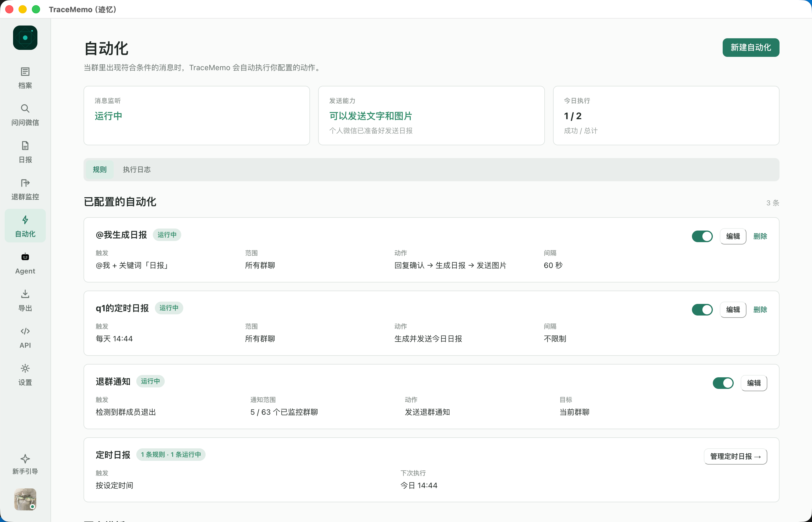The height and width of the screenshot is (522, 812).
Task: Click action 生成并发送今日日报
Action: pos(428,339)
